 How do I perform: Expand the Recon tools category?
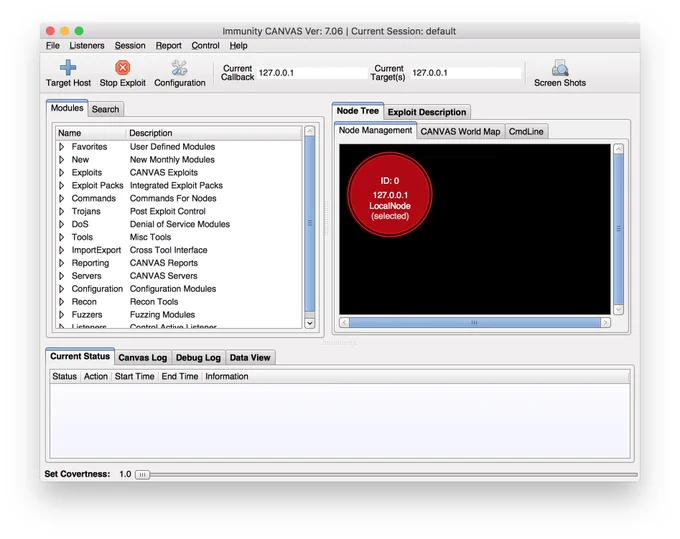point(62,301)
